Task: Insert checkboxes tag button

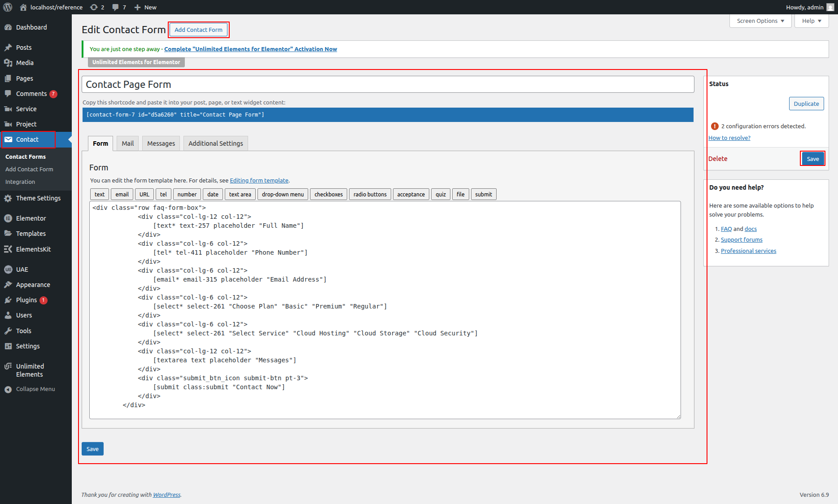Action: [328, 194]
